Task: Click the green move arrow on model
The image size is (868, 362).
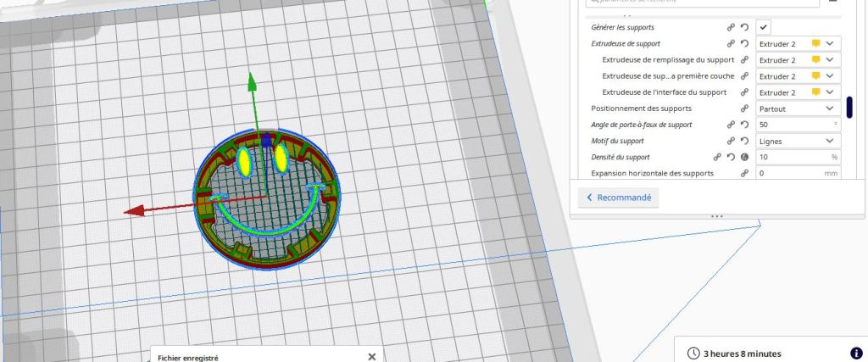Action: [x=252, y=83]
